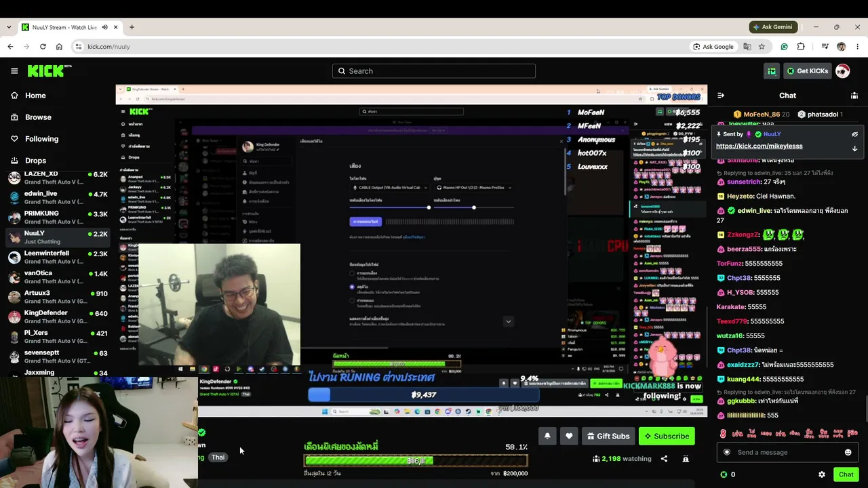Toggle follow with the heart button
This screenshot has width=868, height=488.
(x=569, y=436)
